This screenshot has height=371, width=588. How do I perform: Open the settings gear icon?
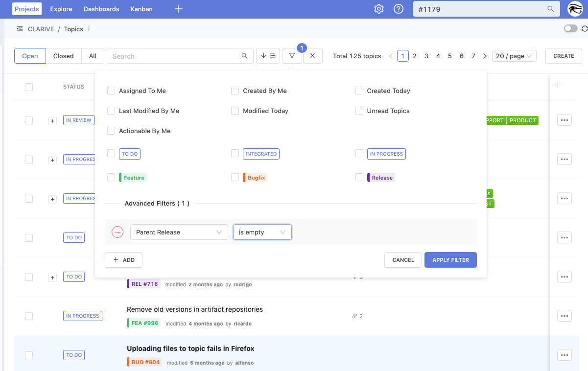(x=379, y=9)
